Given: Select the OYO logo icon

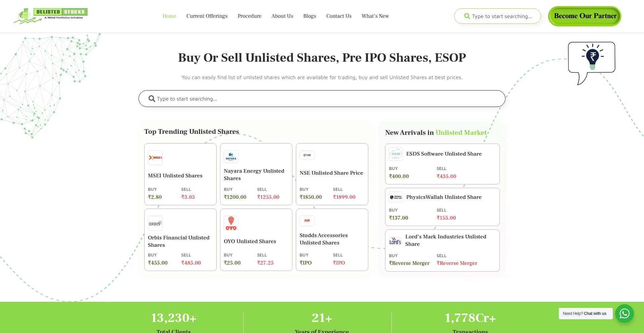Looking at the screenshot, I should 231,223.
